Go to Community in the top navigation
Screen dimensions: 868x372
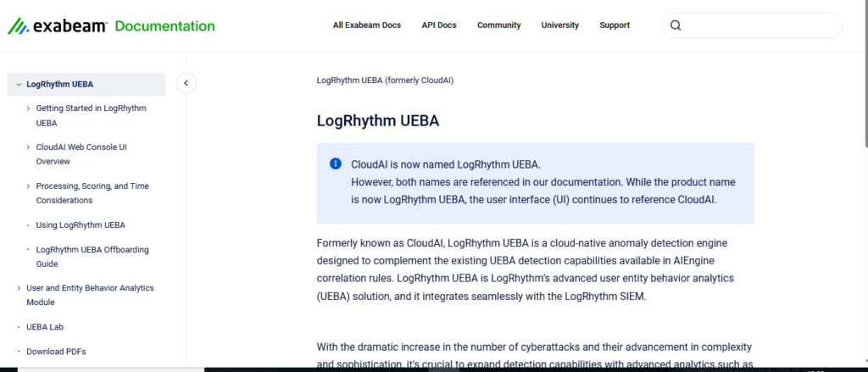[x=498, y=25]
